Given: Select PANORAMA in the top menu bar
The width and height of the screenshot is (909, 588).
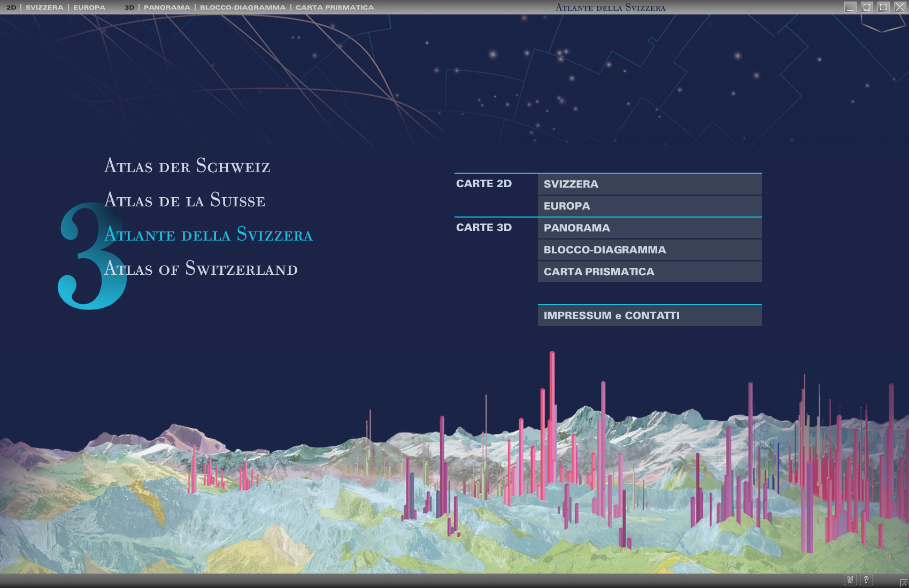Looking at the screenshot, I should pyautogui.click(x=167, y=7).
